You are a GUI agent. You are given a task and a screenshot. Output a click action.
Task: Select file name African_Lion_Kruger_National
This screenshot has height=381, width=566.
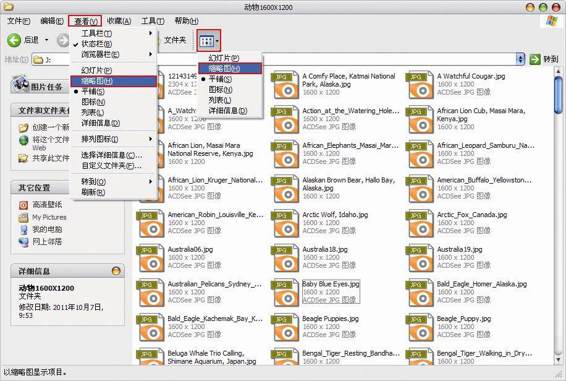coord(215,180)
